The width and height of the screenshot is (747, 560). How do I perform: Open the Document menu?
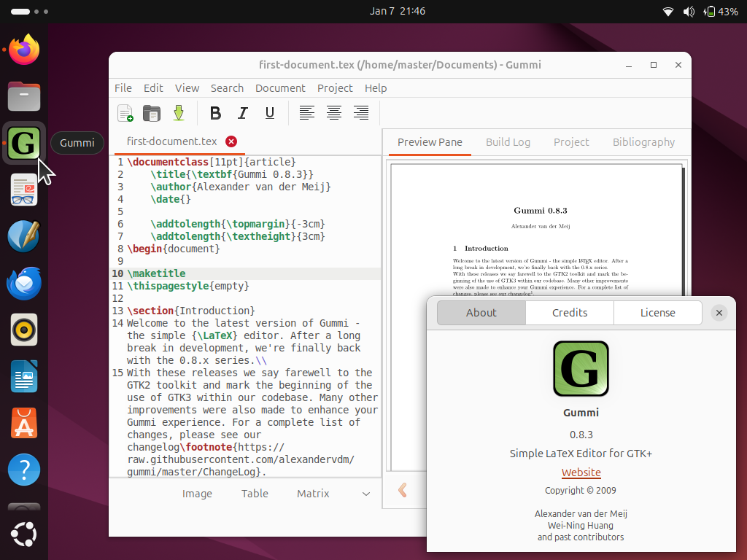click(x=280, y=88)
